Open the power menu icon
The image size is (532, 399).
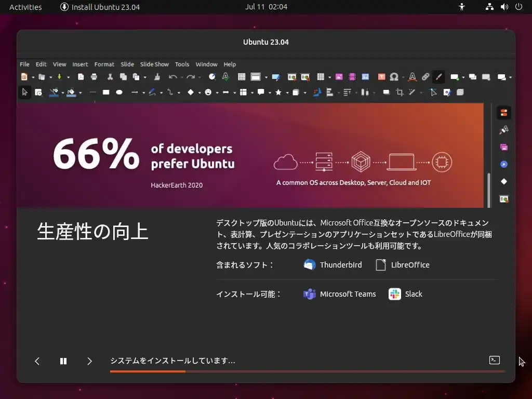point(519,7)
